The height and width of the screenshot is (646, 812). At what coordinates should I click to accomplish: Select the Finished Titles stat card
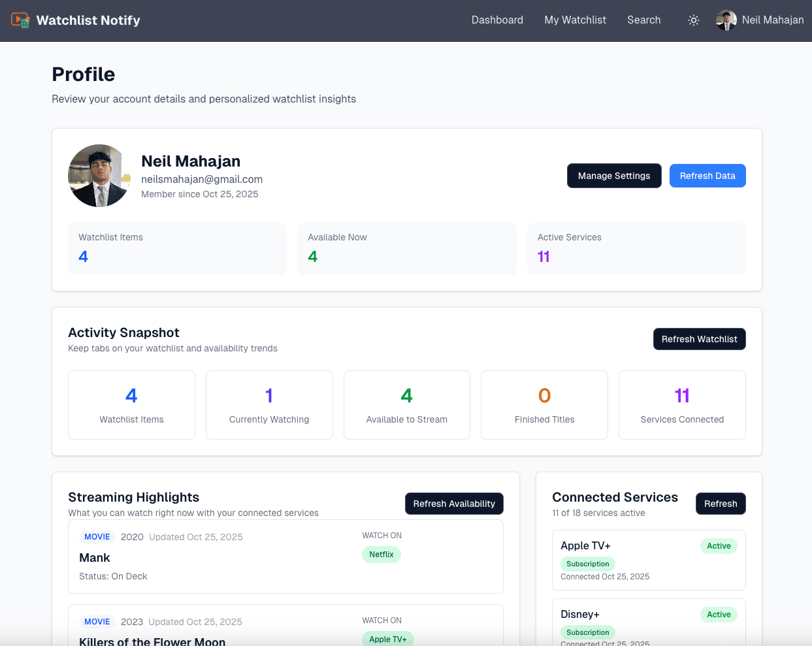tap(544, 405)
